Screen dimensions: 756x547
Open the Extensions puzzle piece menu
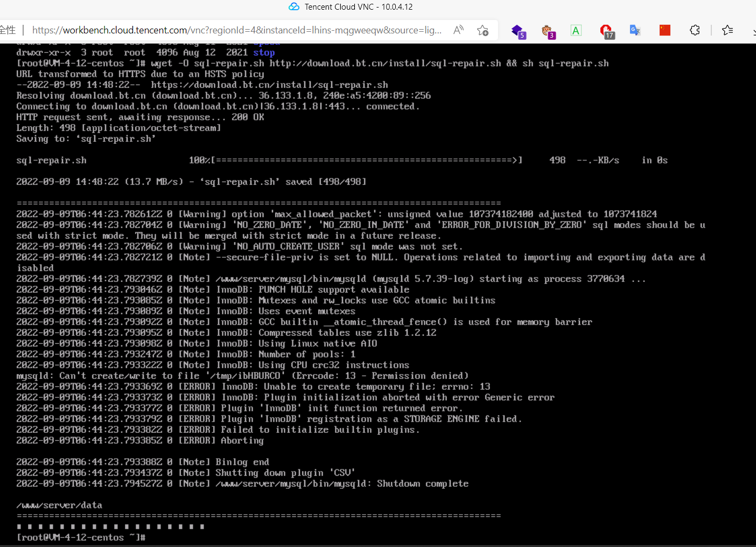695,31
